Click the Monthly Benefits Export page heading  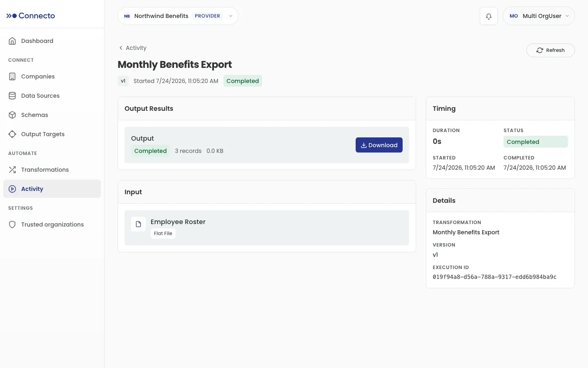[175, 65]
